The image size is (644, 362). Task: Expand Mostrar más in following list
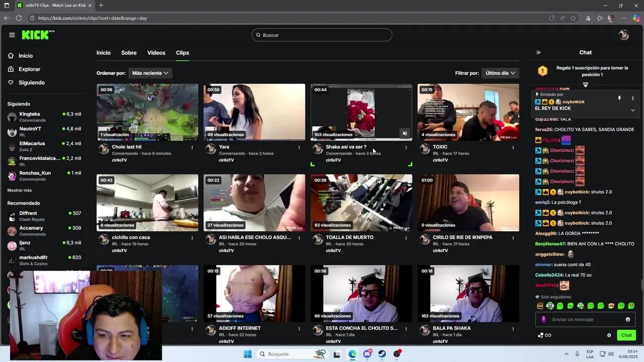[x=20, y=191]
